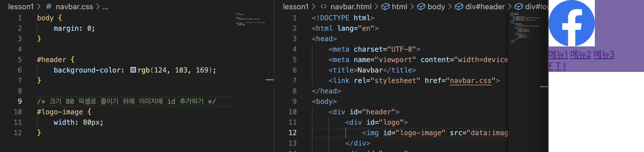Click line number 12 in the HTML editor gutter
The height and width of the screenshot is (152, 644).
[x=292, y=133]
